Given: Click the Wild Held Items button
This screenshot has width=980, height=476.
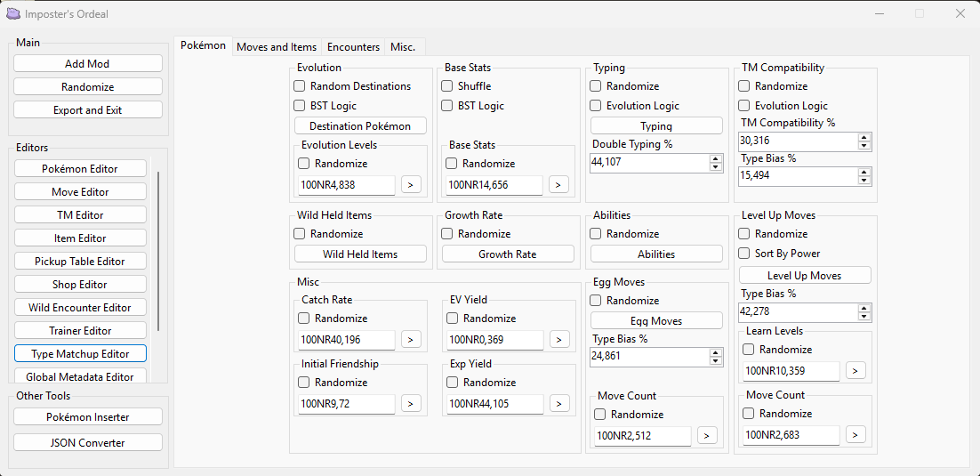Looking at the screenshot, I should tap(361, 254).
